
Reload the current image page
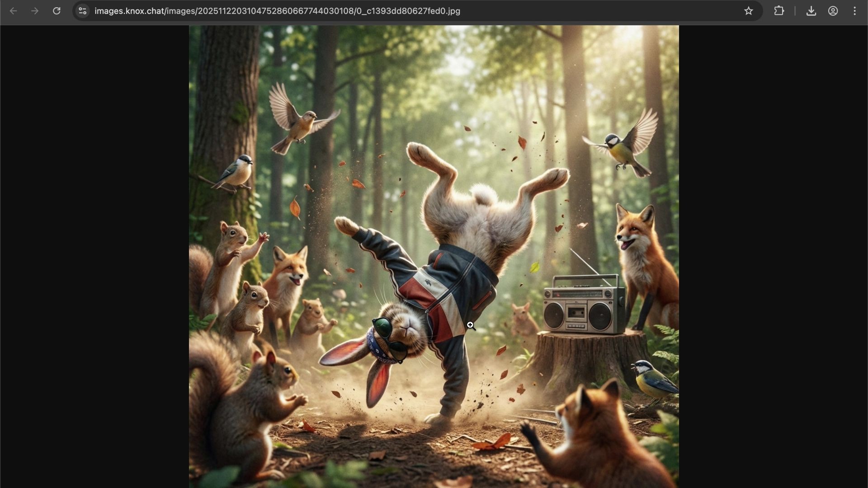coord(57,11)
